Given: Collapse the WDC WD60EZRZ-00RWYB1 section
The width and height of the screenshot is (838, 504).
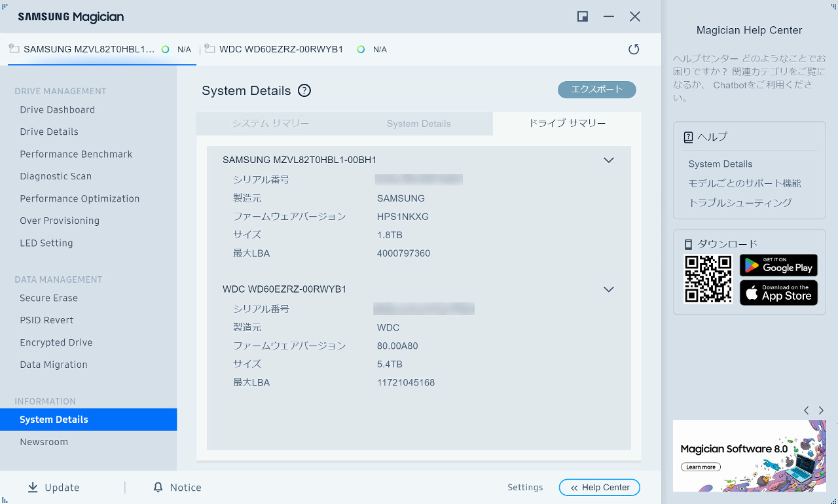Looking at the screenshot, I should [608, 289].
